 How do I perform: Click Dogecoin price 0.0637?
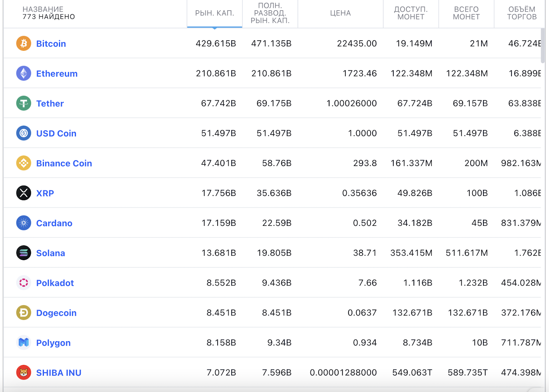[x=362, y=313]
